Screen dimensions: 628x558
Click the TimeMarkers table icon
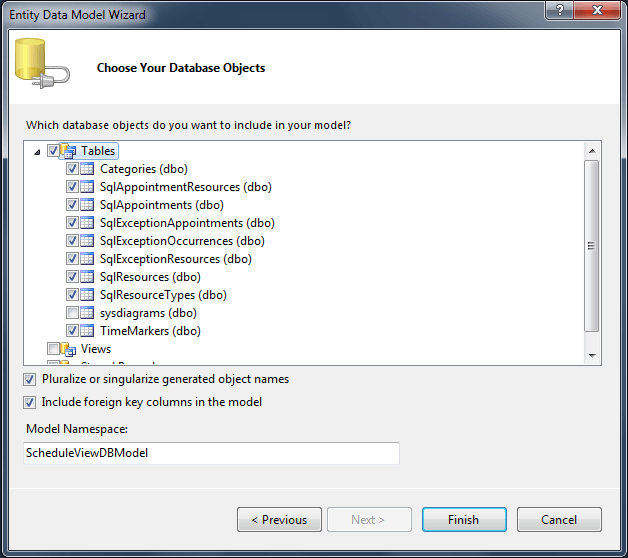87,331
